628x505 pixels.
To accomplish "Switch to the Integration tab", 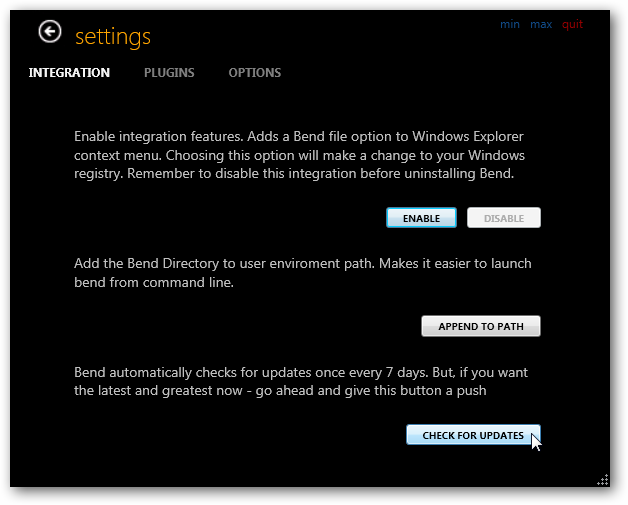I will tap(69, 72).
